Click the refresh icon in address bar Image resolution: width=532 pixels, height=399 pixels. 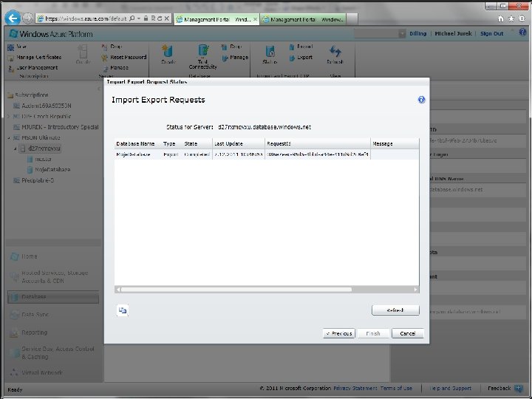160,18
